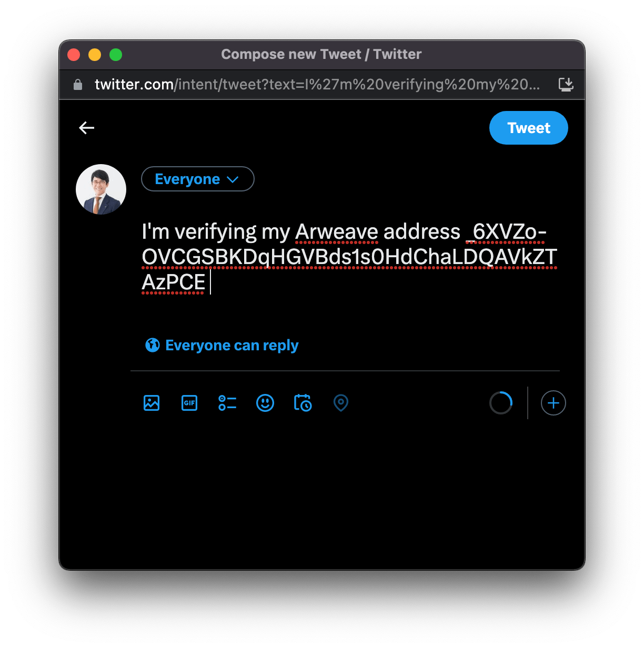Open the emoji picker smiley icon
The image size is (644, 648).
(265, 403)
